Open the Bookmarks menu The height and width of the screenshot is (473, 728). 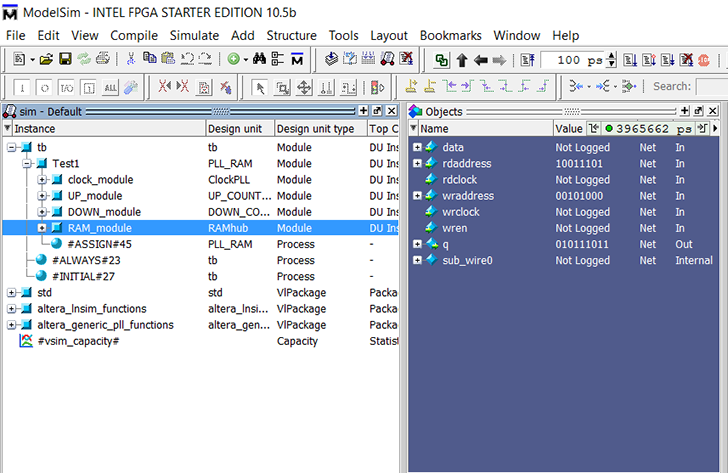[450, 35]
